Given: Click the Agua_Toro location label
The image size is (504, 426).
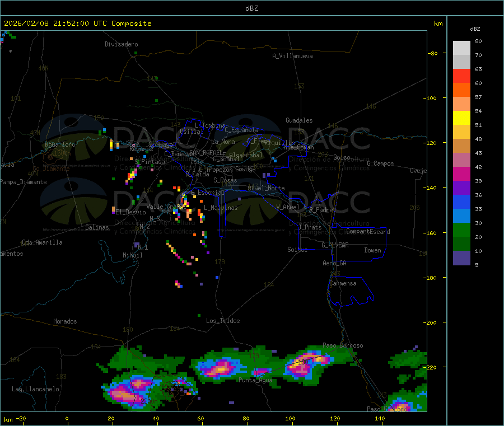Looking at the screenshot, I should [x=60, y=144].
